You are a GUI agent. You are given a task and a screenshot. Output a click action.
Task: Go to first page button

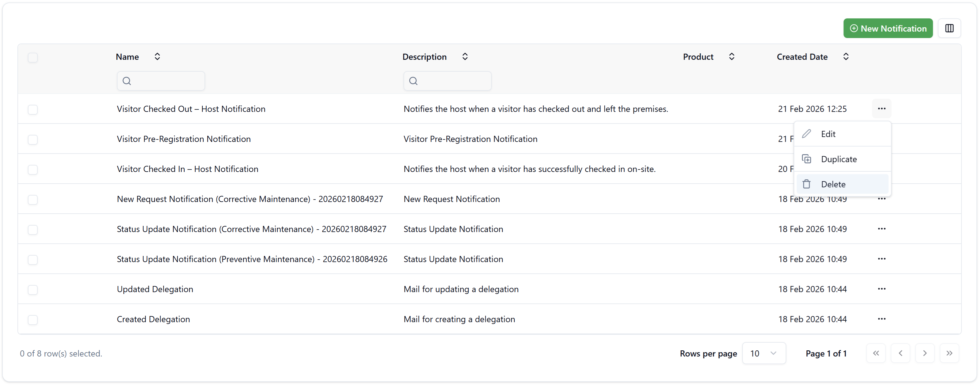pyautogui.click(x=876, y=353)
